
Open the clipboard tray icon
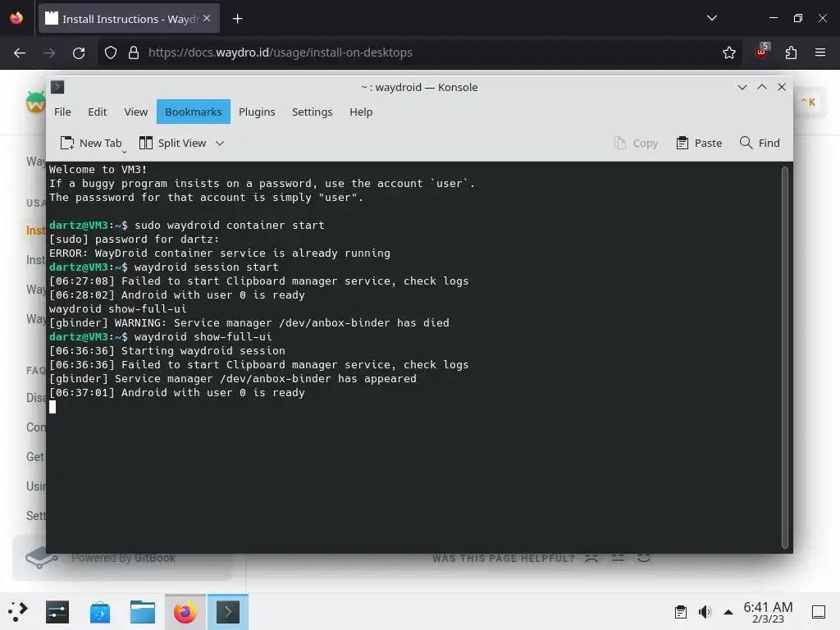(680, 612)
